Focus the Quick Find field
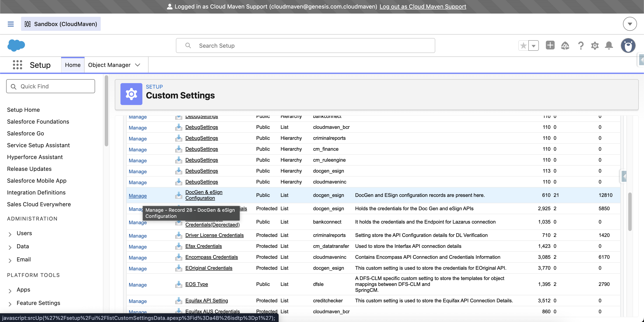The image size is (644, 322). pyautogui.click(x=51, y=86)
